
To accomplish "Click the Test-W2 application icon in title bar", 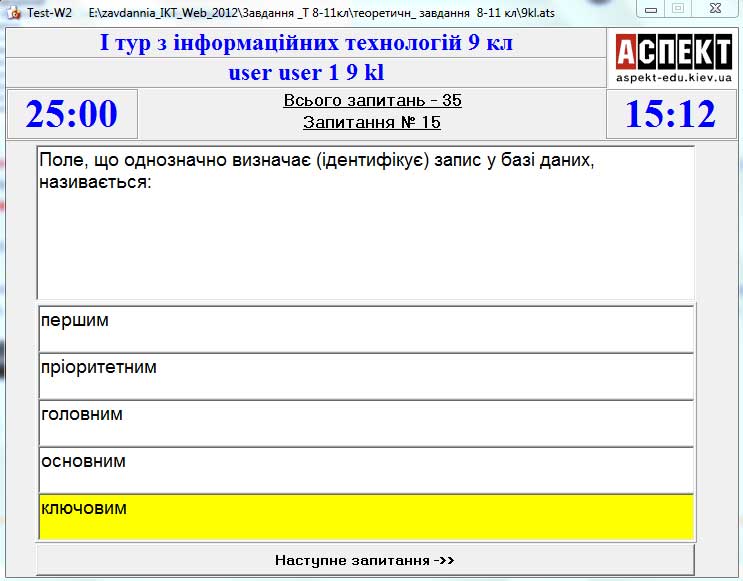I will click(13, 11).
